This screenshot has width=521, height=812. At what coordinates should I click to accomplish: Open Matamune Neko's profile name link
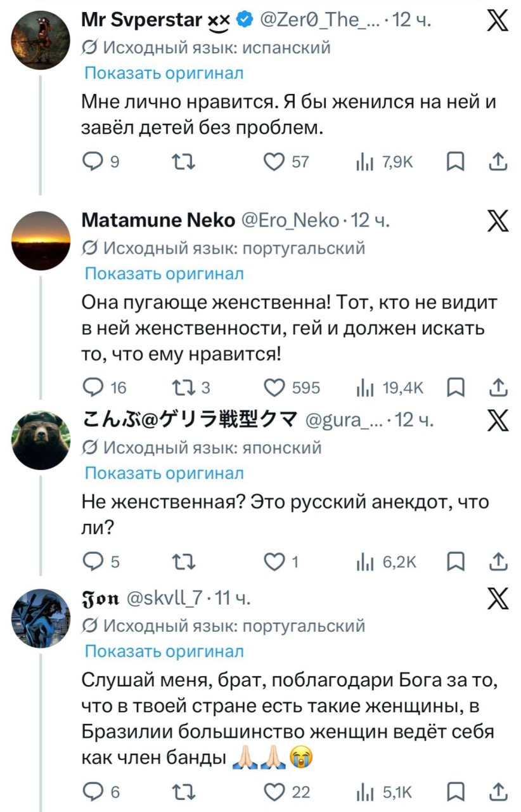(158, 220)
